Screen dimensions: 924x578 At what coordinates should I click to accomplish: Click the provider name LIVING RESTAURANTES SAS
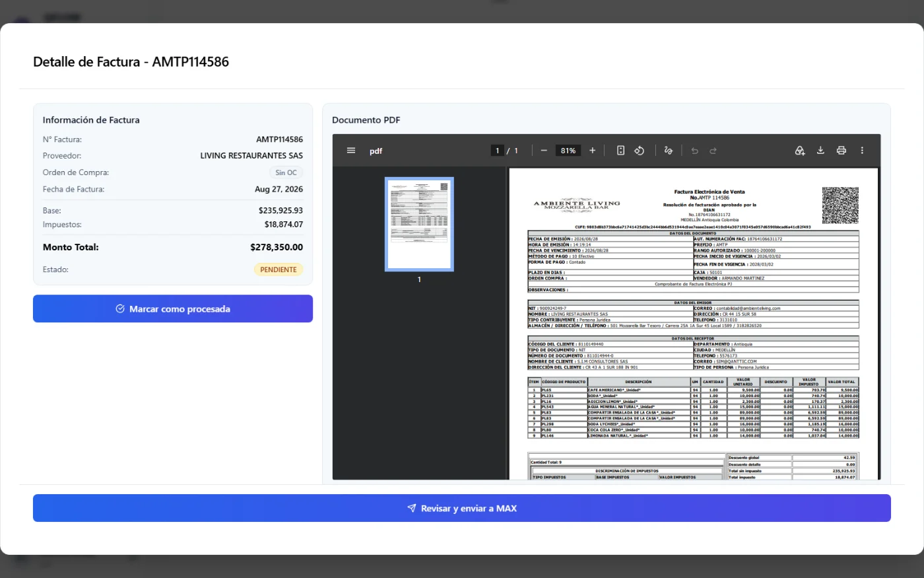point(251,156)
